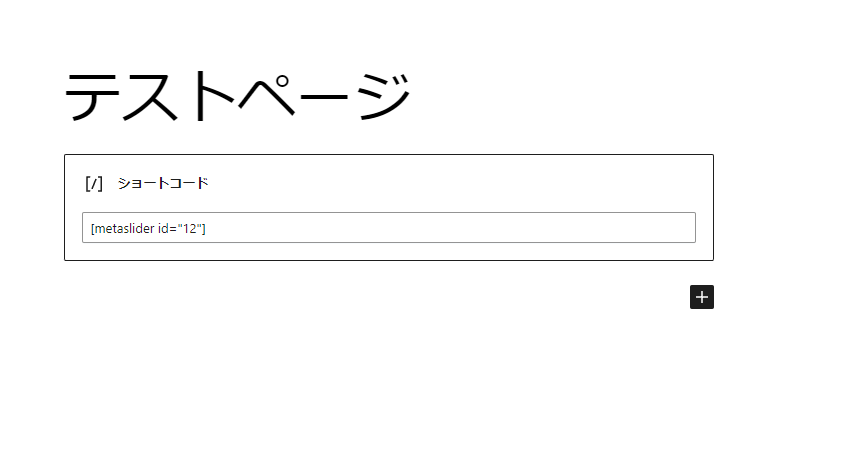Click the [/] shortcode block icon
Viewport: 846px width, 454px height.
[x=94, y=184]
